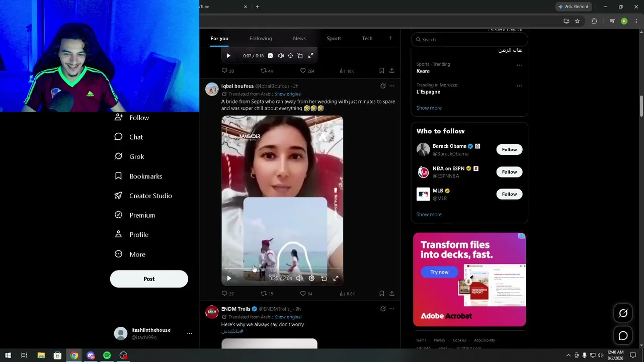
Task: View analytics for the 8.8K views post
Action: click(x=348, y=294)
